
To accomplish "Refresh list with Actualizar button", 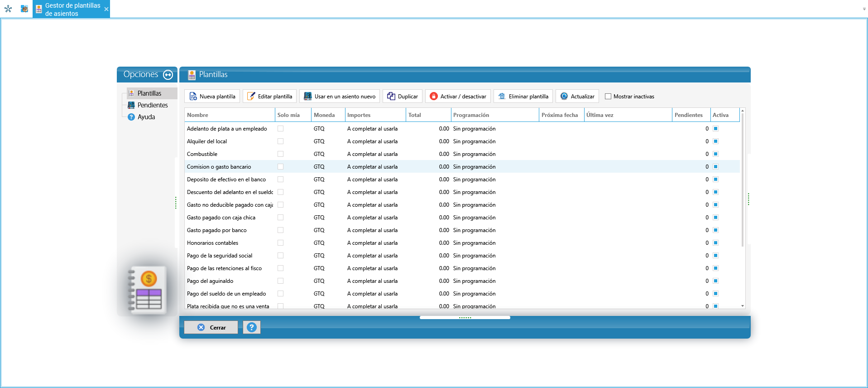I will [x=577, y=96].
